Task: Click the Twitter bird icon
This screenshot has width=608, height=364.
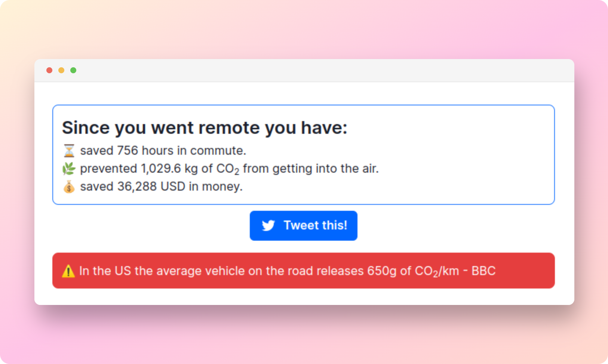Action: 268,226
